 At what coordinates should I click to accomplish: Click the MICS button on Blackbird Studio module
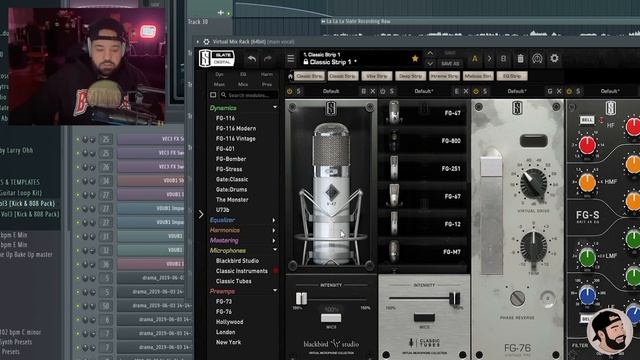[x=331, y=318]
